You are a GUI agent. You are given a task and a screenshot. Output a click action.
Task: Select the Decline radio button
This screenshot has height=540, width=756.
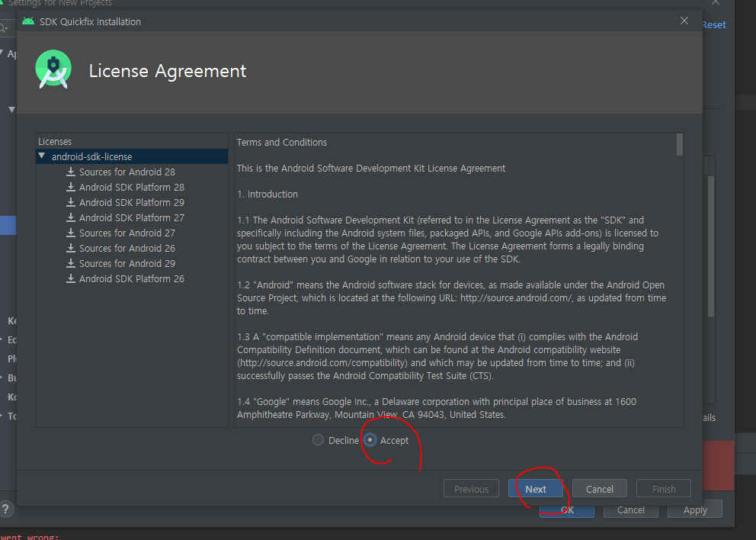pos(318,440)
